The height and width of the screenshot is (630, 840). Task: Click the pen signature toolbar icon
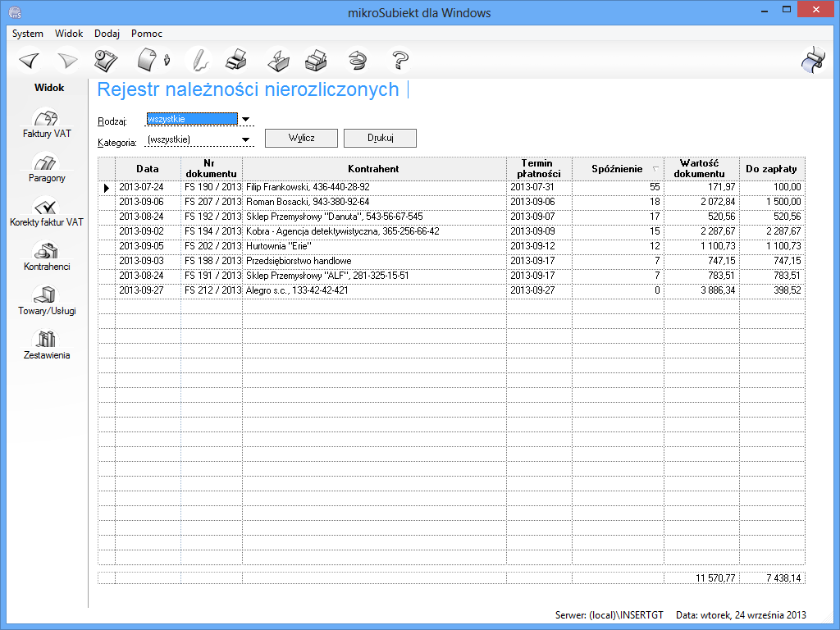pos(198,60)
